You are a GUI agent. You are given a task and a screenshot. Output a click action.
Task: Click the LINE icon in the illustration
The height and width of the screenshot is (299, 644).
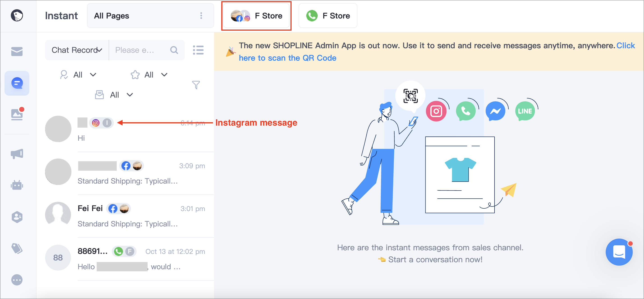(525, 111)
